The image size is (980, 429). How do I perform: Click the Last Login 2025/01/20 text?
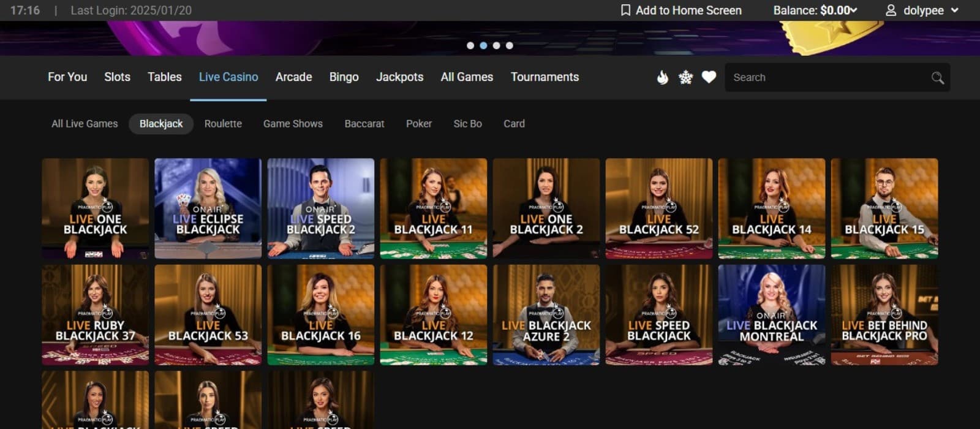click(x=131, y=10)
